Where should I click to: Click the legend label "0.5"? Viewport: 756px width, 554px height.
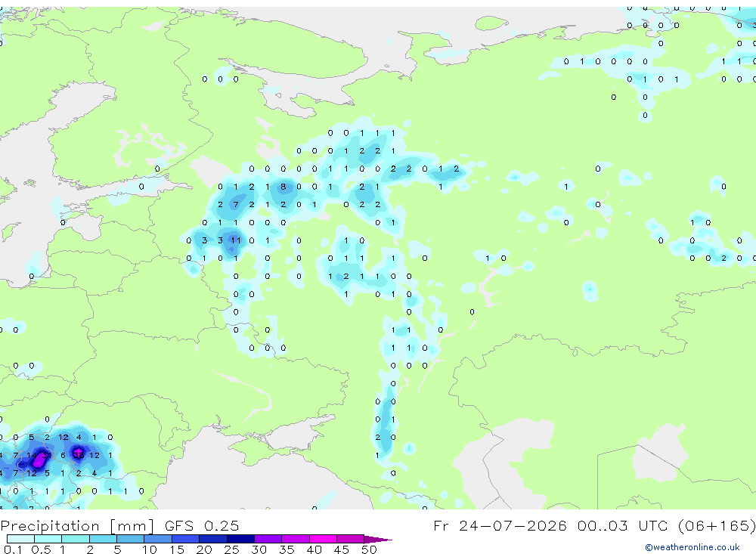pyautogui.click(x=41, y=549)
